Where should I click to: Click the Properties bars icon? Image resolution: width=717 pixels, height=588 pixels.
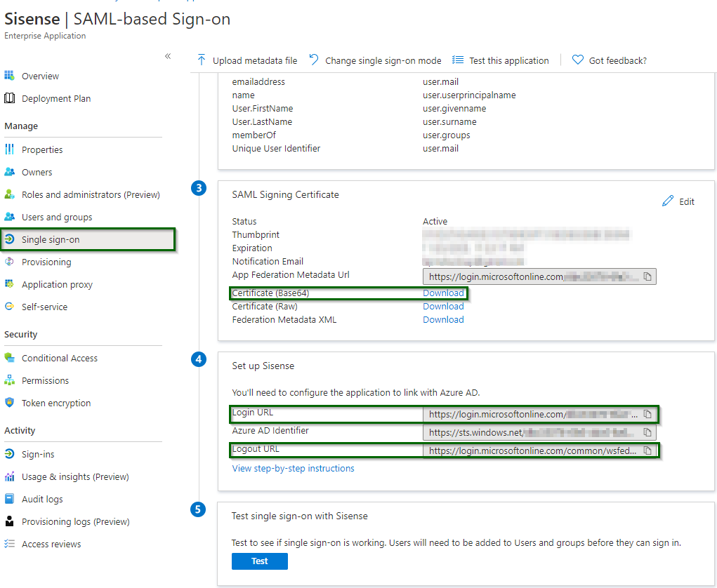point(9,149)
